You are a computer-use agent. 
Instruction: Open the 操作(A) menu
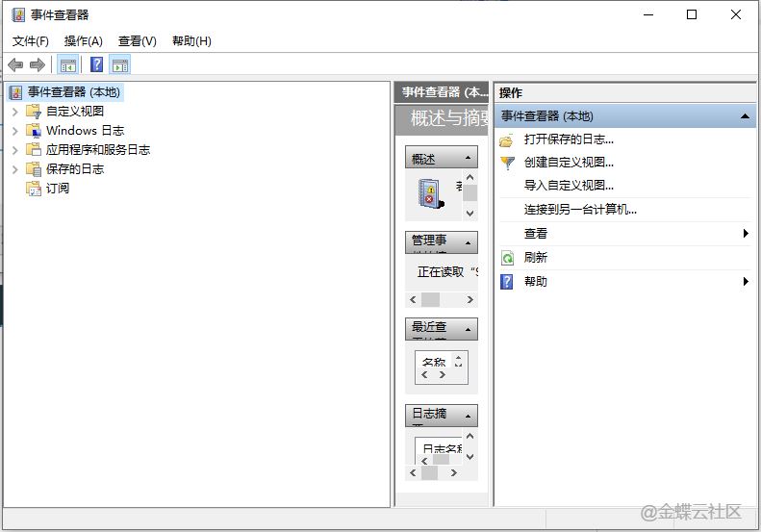point(83,40)
